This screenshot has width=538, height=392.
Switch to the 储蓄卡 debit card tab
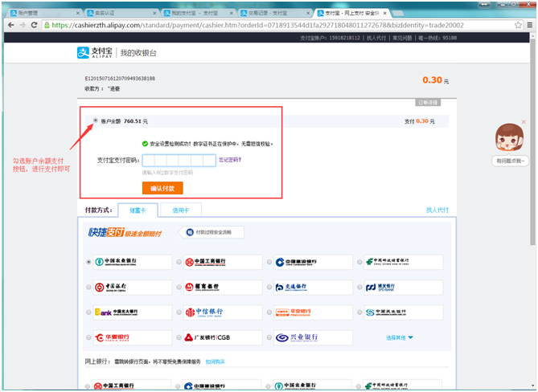[x=138, y=210]
